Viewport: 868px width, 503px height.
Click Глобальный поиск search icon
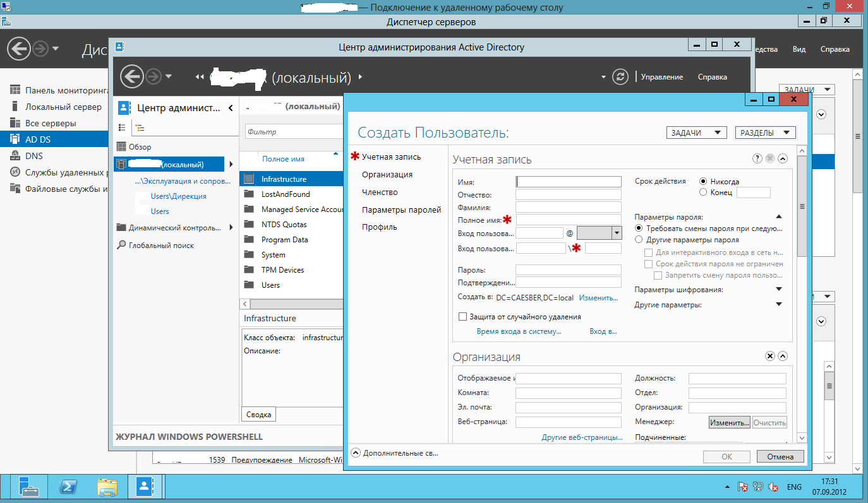[122, 246]
